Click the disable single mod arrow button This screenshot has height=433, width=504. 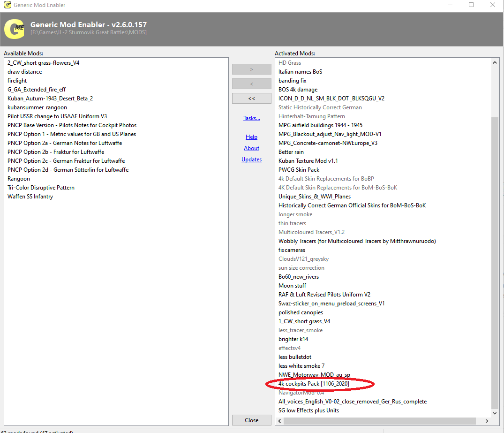point(251,84)
